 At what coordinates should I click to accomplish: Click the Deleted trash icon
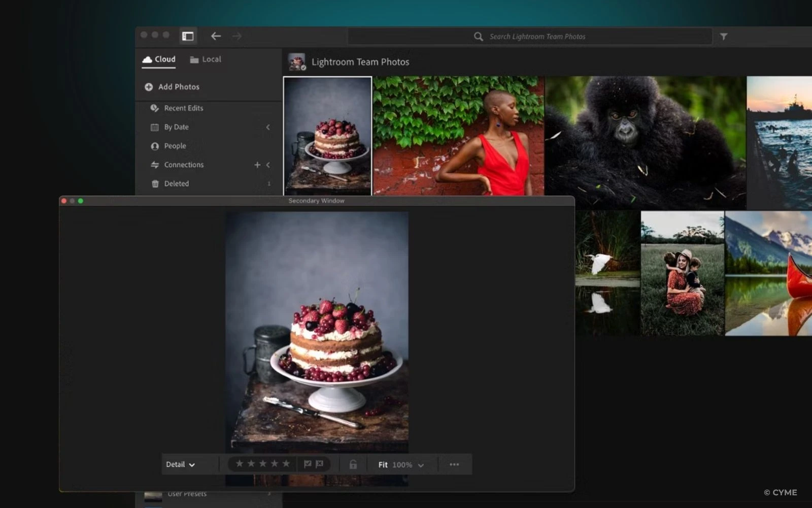pos(155,184)
